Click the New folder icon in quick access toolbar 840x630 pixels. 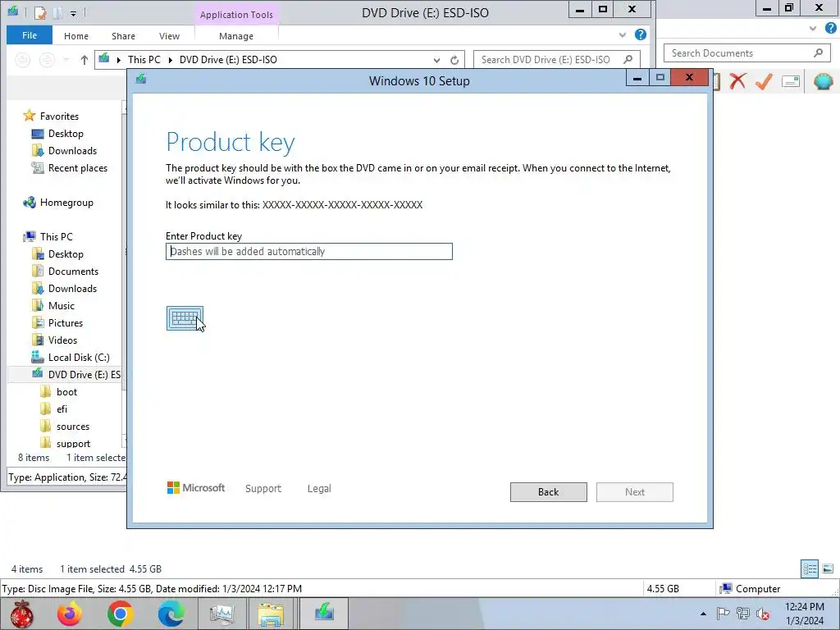coord(58,11)
